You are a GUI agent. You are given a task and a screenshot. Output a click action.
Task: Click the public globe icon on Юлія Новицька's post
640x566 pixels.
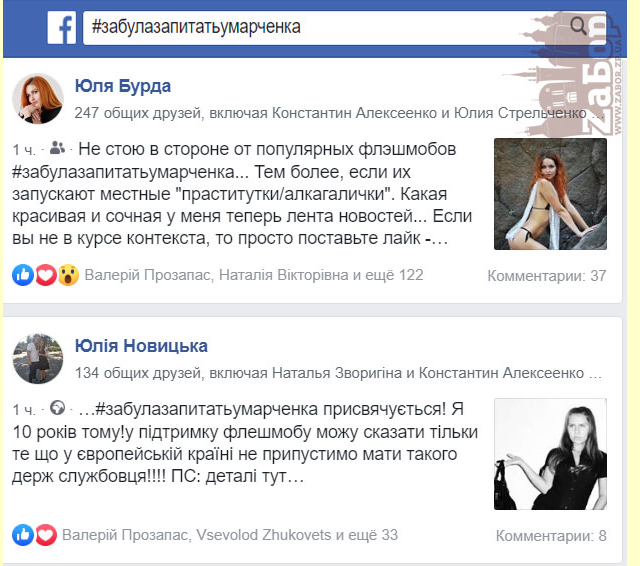click(x=57, y=408)
